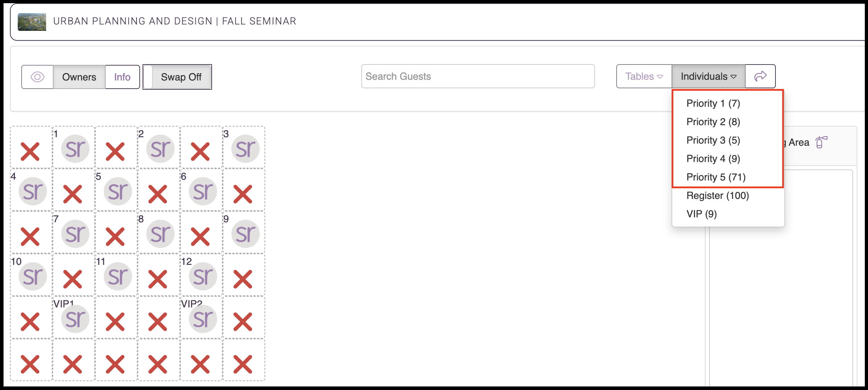This screenshot has height=390, width=868.
Task: Select seat table 1
Action: (x=75, y=149)
